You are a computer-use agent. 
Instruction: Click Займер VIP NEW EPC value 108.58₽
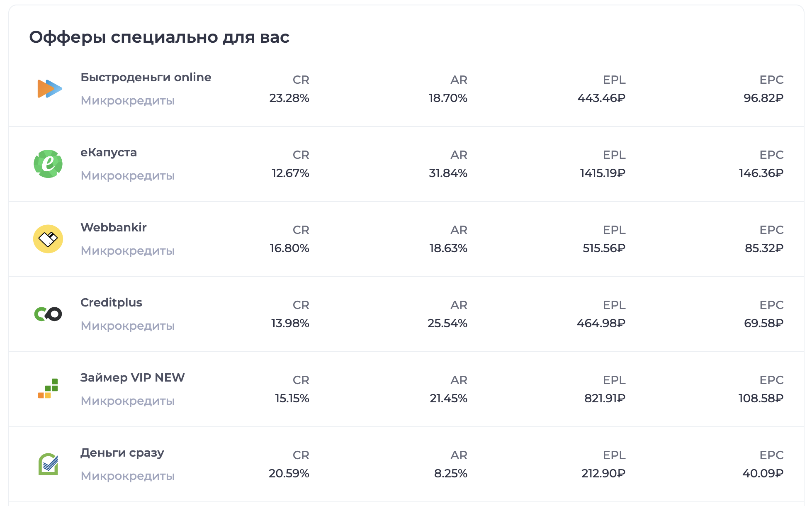(x=761, y=399)
